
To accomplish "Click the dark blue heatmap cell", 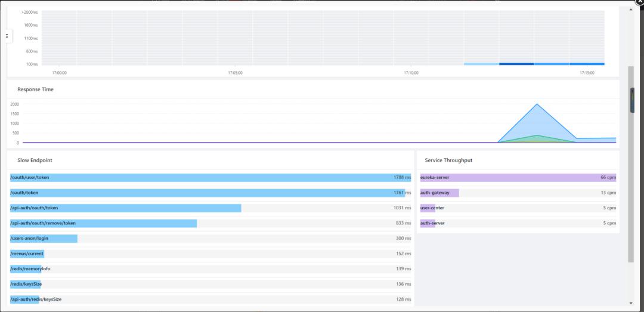I will pyautogui.click(x=516, y=64).
